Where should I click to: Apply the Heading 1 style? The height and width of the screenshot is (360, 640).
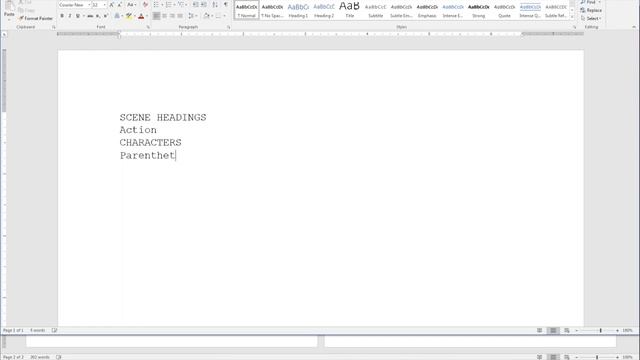point(298,10)
